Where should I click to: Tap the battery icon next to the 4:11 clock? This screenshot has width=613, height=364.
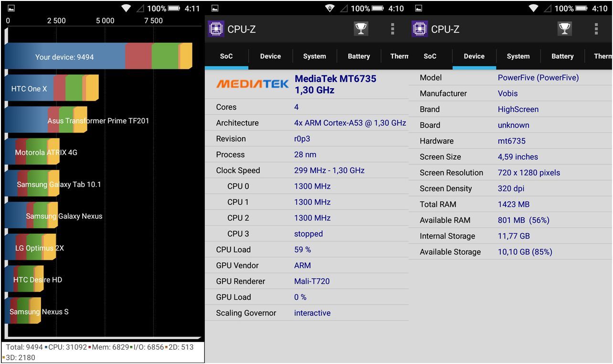click(174, 8)
